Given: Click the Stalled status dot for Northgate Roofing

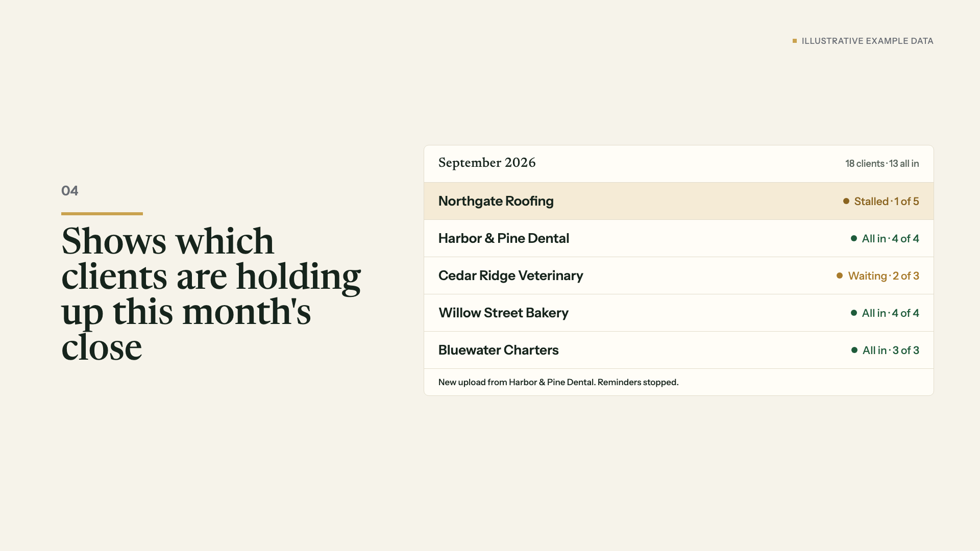Looking at the screenshot, I should (x=846, y=201).
